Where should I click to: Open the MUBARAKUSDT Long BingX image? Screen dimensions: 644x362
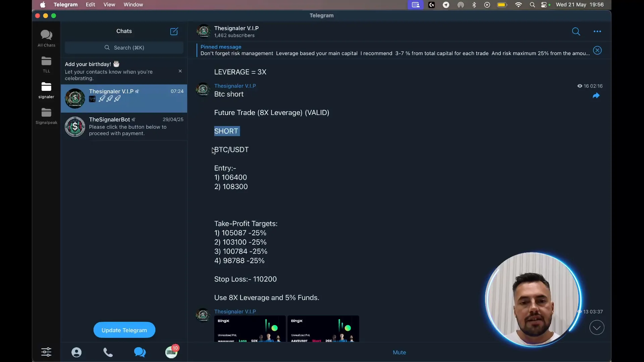pos(250,329)
